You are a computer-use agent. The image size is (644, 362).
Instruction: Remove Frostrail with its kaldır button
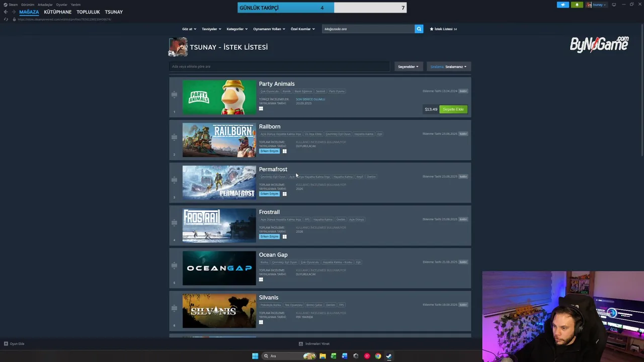coord(463,219)
